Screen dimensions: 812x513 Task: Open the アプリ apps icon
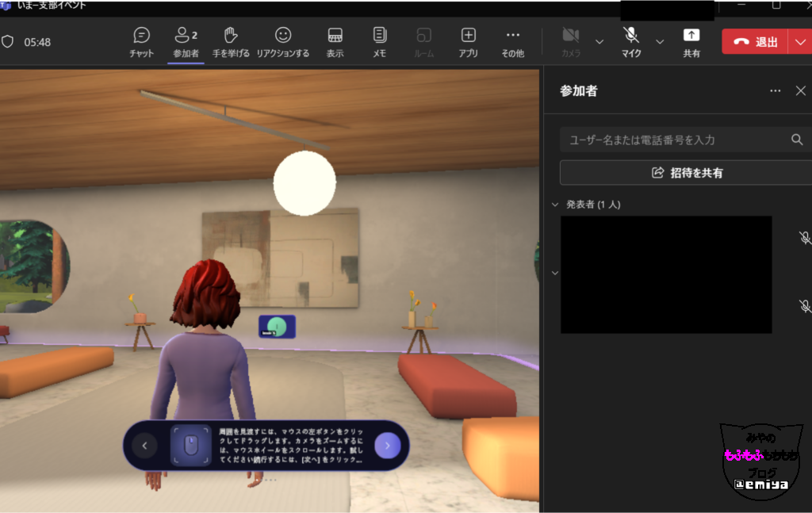(x=468, y=41)
